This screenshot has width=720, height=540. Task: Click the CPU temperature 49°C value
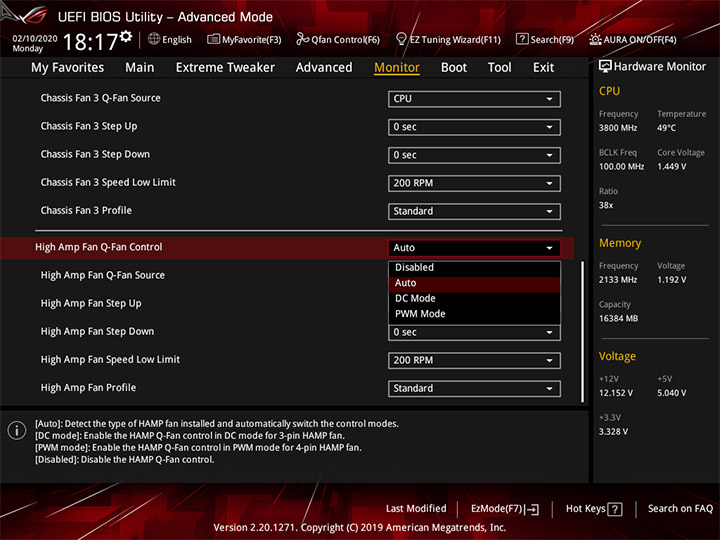(x=666, y=128)
